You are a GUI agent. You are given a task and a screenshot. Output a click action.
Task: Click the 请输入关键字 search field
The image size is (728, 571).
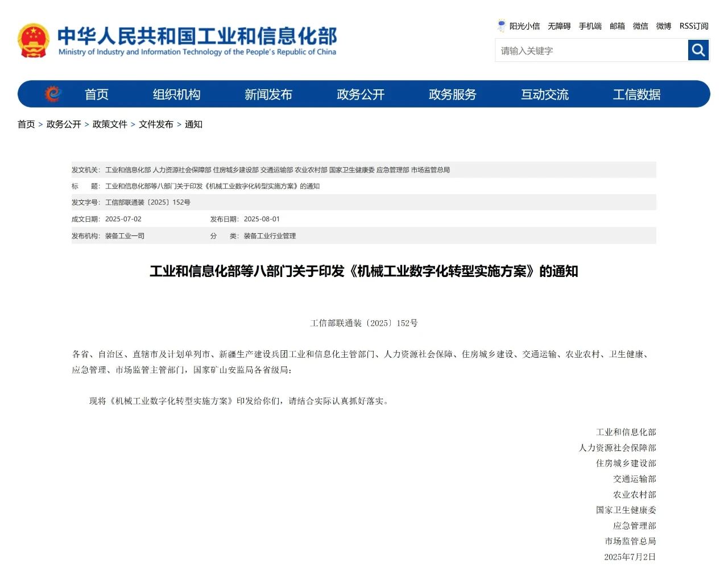(591, 51)
